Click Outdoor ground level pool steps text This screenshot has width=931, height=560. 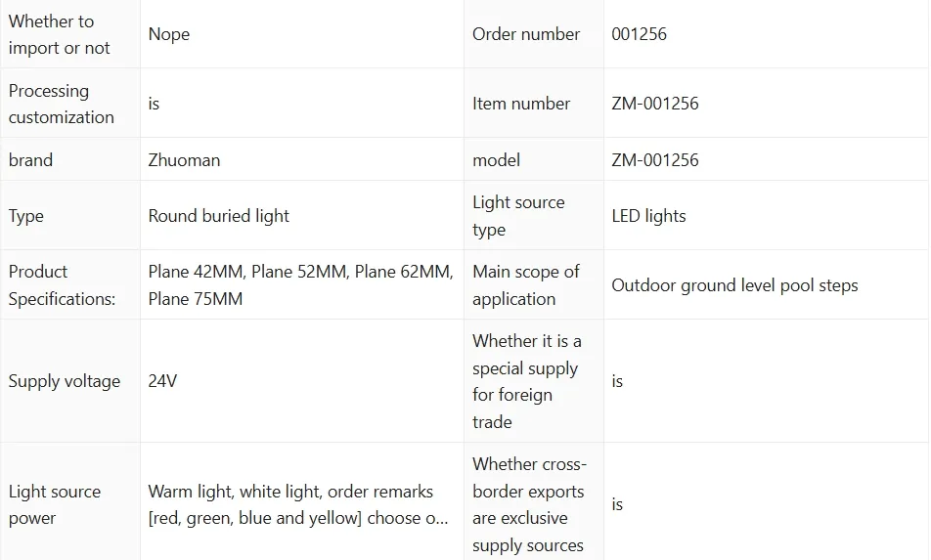[734, 285]
